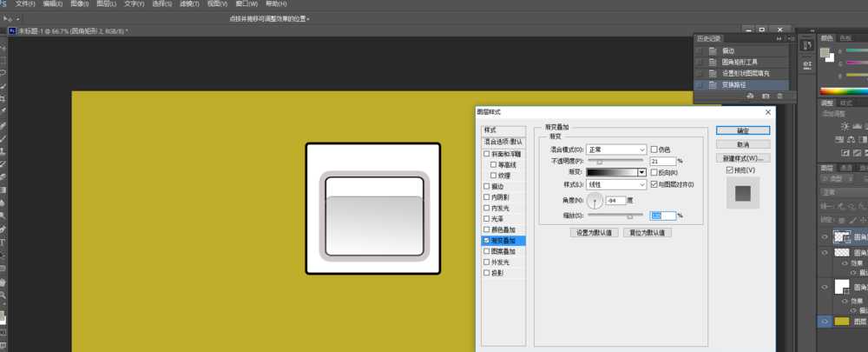Select the Type tool in left toolbar
This screenshot has height=352, width=868.
pos(3,242)
